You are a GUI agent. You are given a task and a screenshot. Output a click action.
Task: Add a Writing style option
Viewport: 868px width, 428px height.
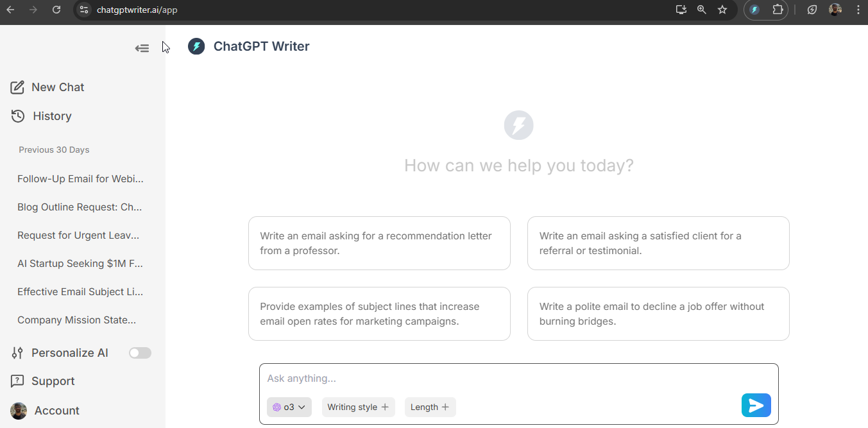358,407
